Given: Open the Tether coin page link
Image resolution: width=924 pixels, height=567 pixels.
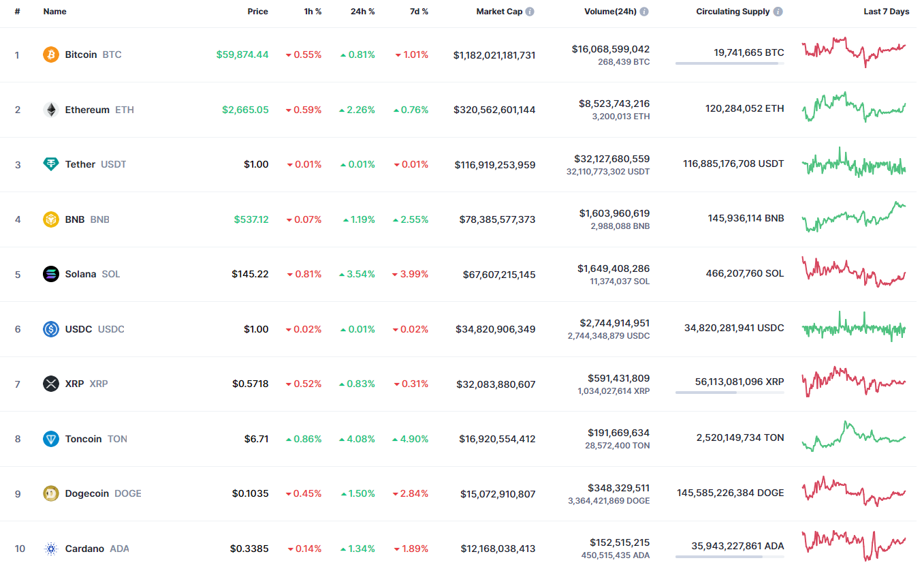Looking at the screenshot, I should [96, 164].
